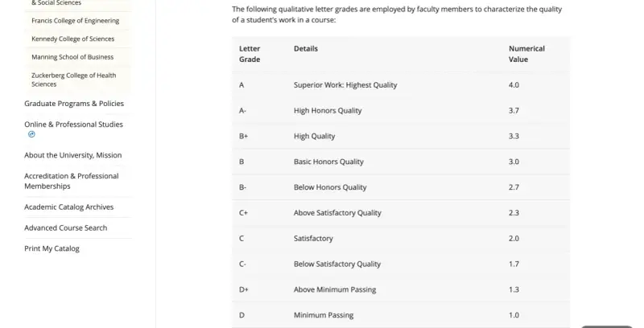644x328 pixels.
Task: Open Kennedy College of Sciences link
Action: coord(72,39)
